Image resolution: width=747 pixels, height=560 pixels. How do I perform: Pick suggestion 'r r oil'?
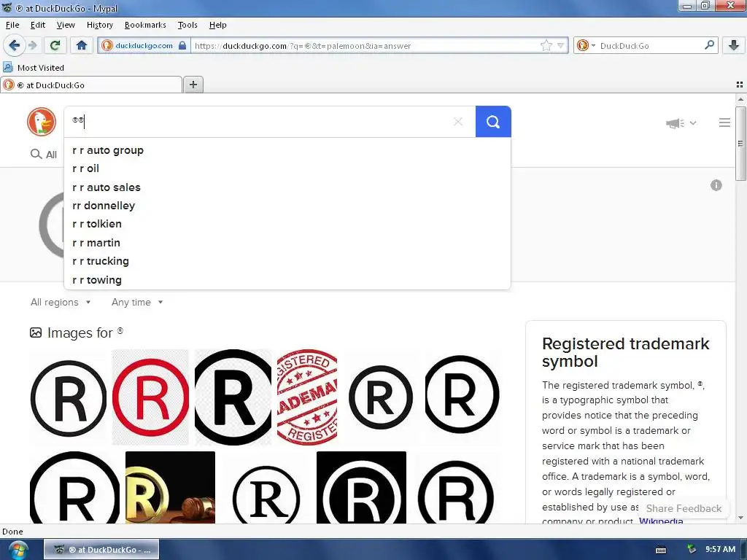point(287,168)
